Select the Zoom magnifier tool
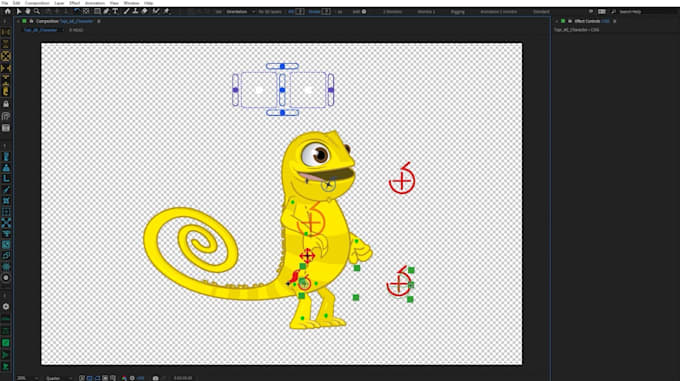Viewport: 680px width, 381px height. [37, 11]
